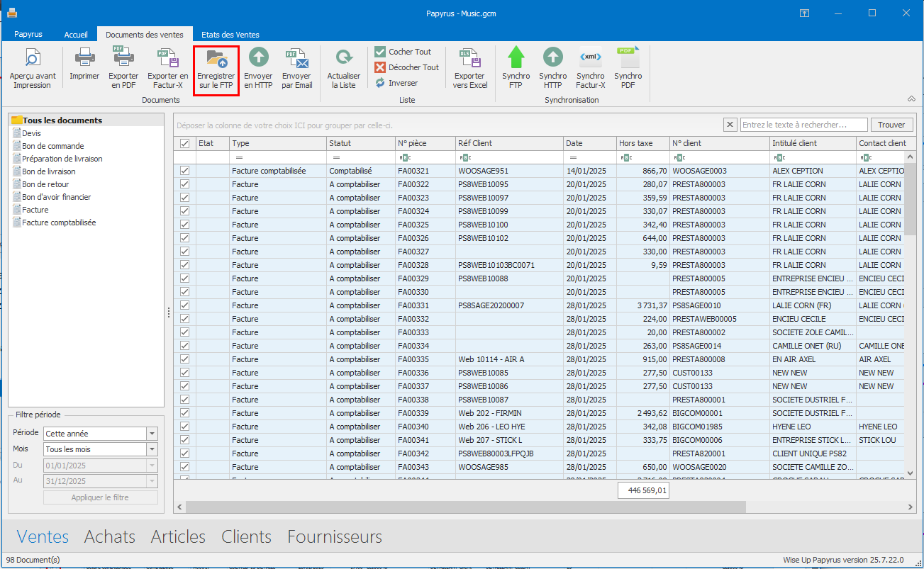The height and width of the screenshot is (569, 924).
Task: Open the Accueil ribbon tab
Action: tap(76, 35)
